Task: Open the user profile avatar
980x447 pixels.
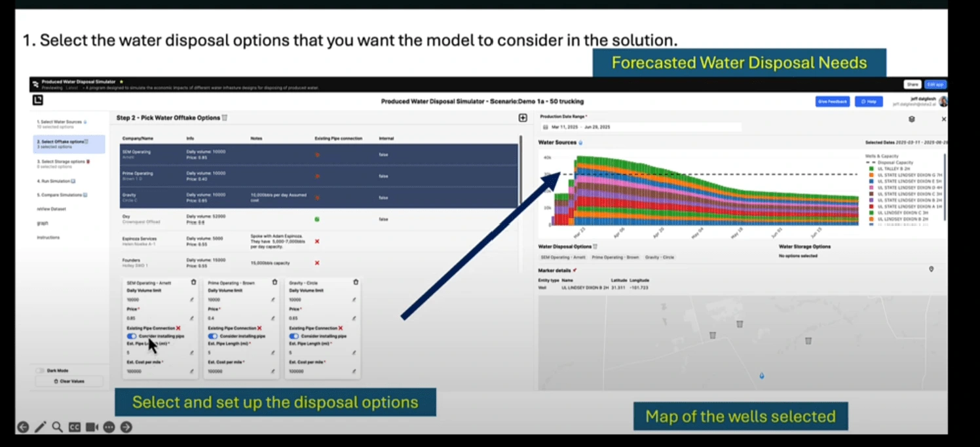Action: click(943, 102)
